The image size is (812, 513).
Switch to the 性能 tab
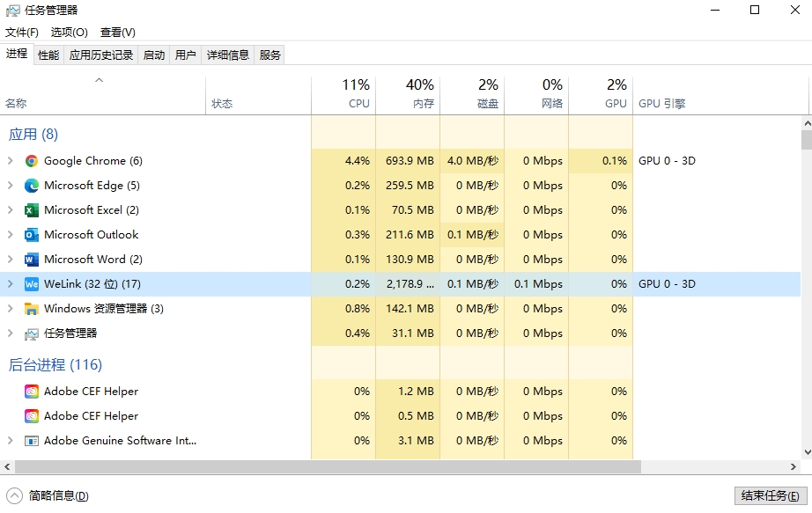tap(48, 55)
